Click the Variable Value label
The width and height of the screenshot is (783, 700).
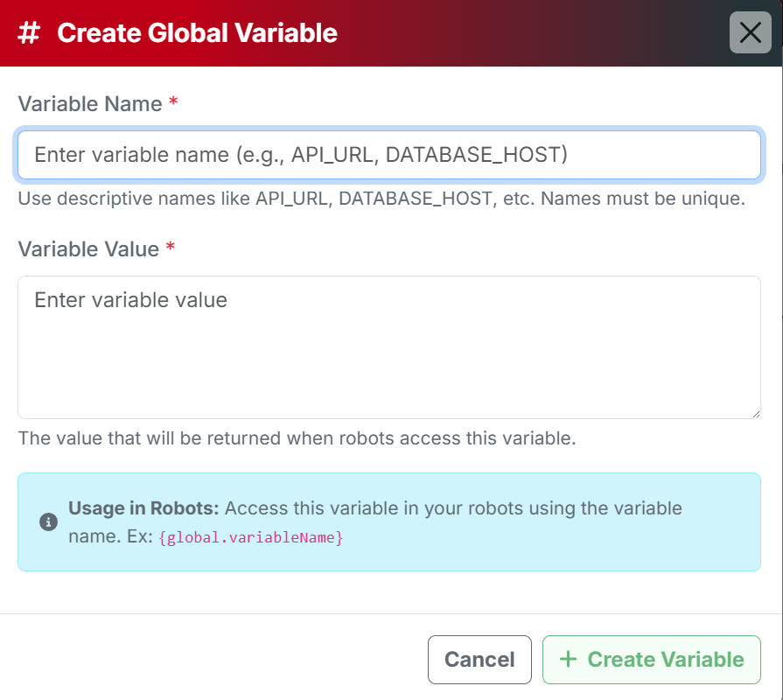pos(88,249)
